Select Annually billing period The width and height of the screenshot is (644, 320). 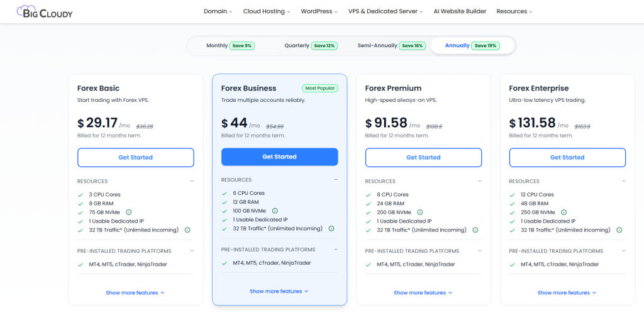(472, 46)
